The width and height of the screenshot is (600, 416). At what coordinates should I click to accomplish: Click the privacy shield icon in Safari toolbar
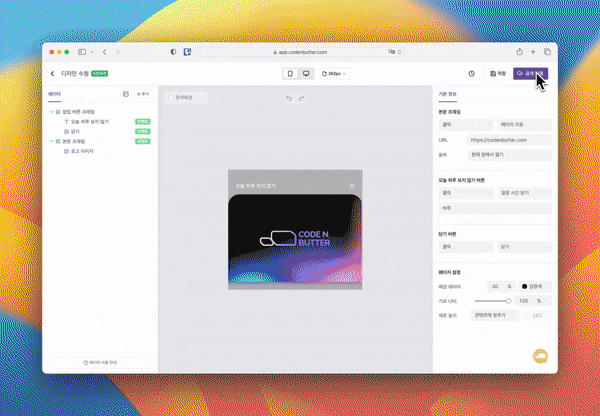[x=173, y=52]
